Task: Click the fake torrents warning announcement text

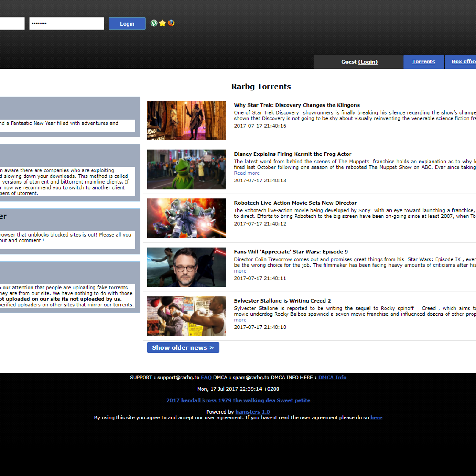Action: 67,296
